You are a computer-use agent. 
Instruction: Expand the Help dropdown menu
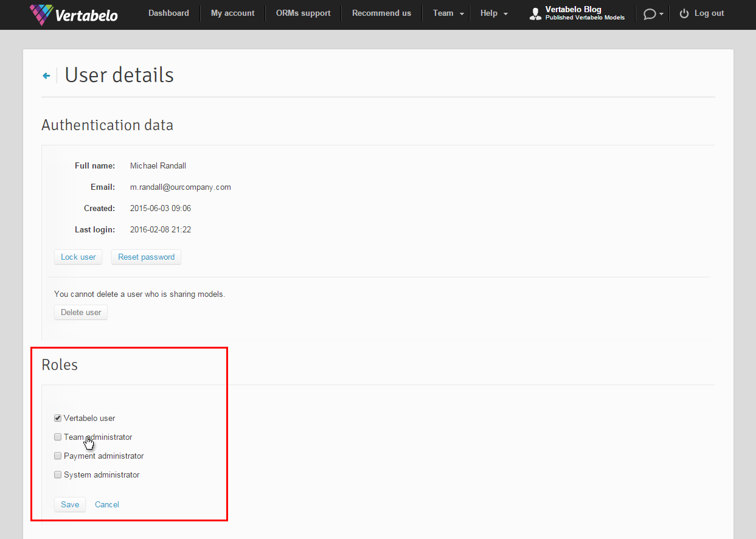(494, 13)
